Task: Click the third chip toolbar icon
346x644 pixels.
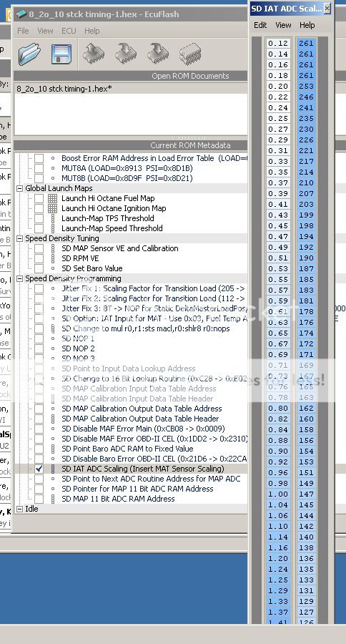Action: (x=158, y=54)
